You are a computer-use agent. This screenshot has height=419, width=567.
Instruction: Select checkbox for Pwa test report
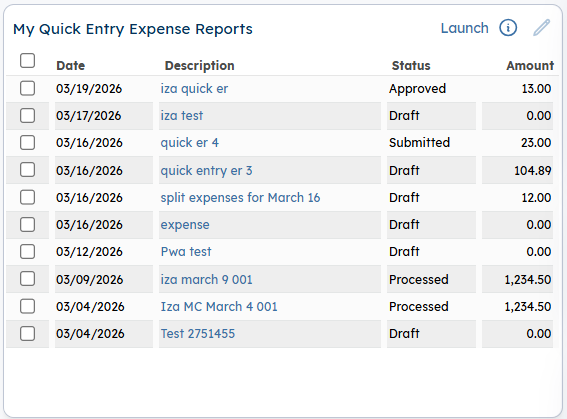pos(27,252)
